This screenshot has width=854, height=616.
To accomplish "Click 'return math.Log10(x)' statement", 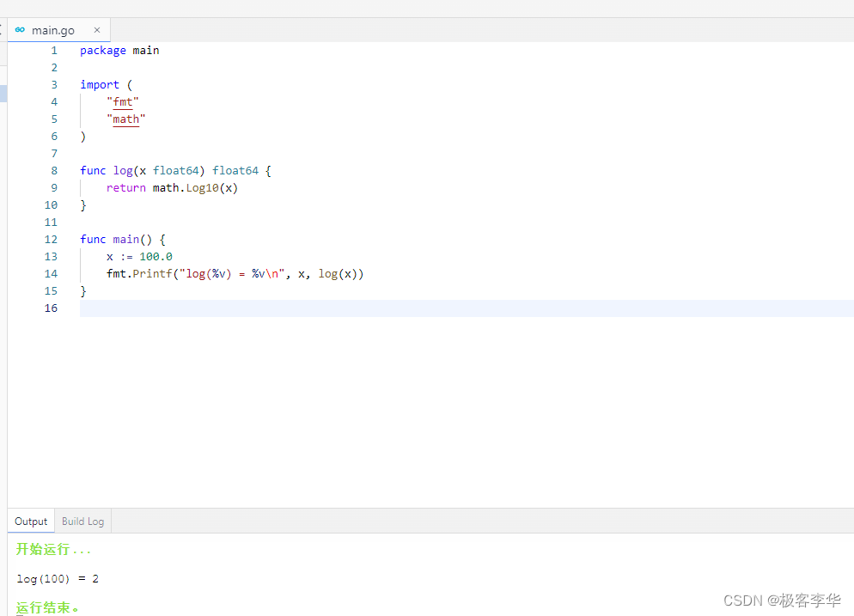I will click(172, 188).
